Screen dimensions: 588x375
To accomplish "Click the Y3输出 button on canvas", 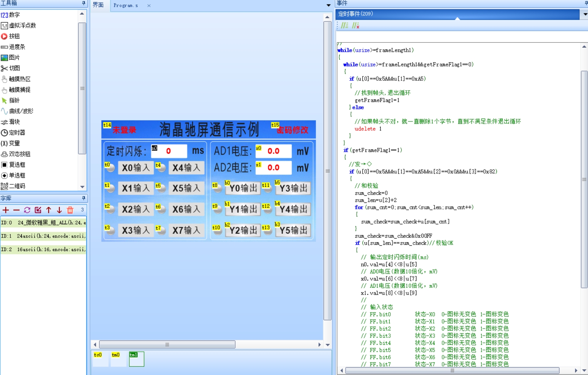I will click(293, 188).
